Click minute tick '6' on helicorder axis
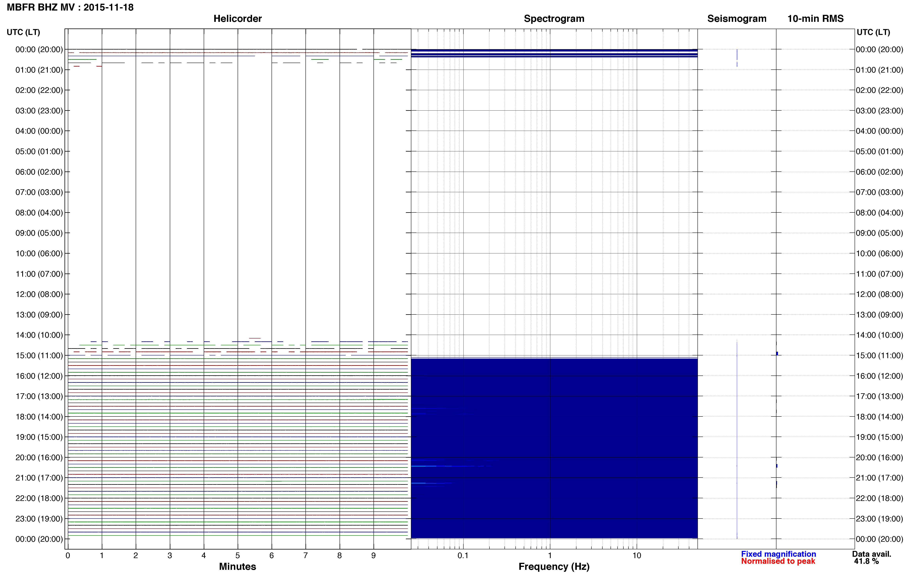Image resolution: width=924 pixels, height=578 pixels. coord(272,555)
